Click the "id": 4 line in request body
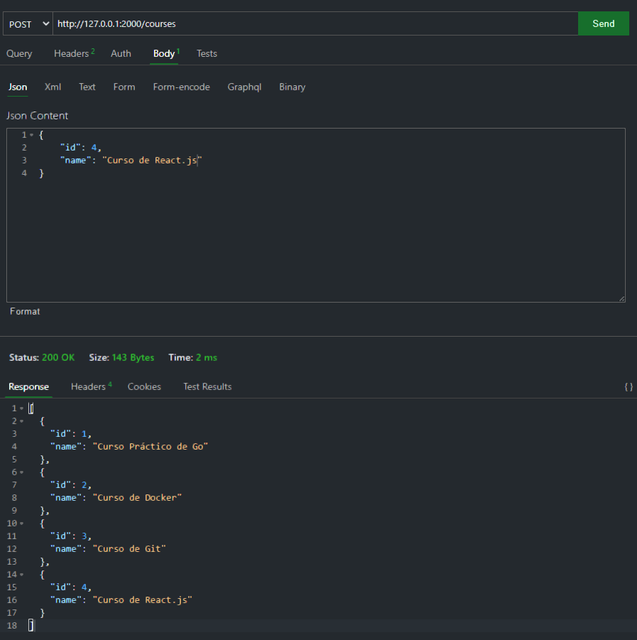 (x=81, y=148)
